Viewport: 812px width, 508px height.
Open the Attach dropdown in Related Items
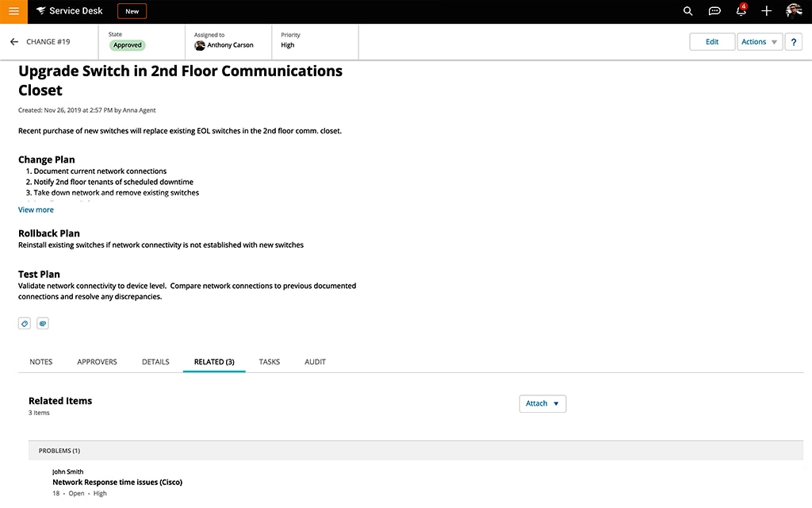click(542, 403)
